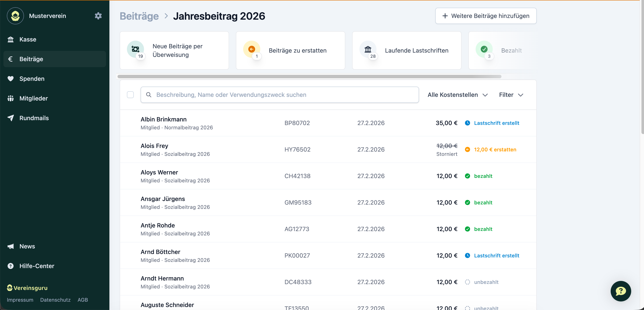Open the Beiträge breadcrumb link
Screen dimensions: 644x310
pyautogui.click(x=139, y=16)
